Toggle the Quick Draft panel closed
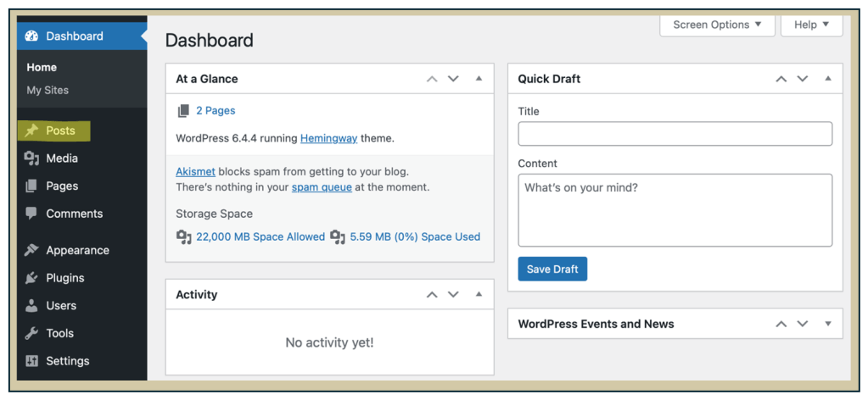 (x=827, y=79)
